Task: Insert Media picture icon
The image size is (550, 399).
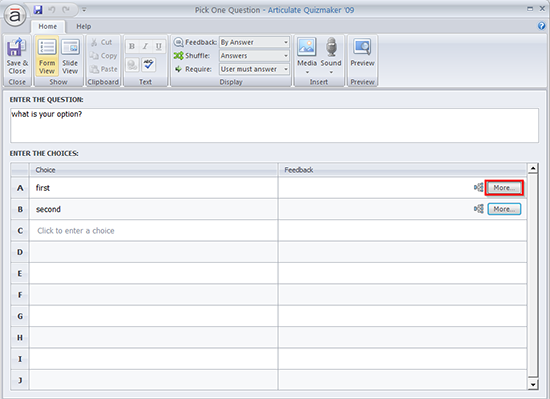Action: 307,47
